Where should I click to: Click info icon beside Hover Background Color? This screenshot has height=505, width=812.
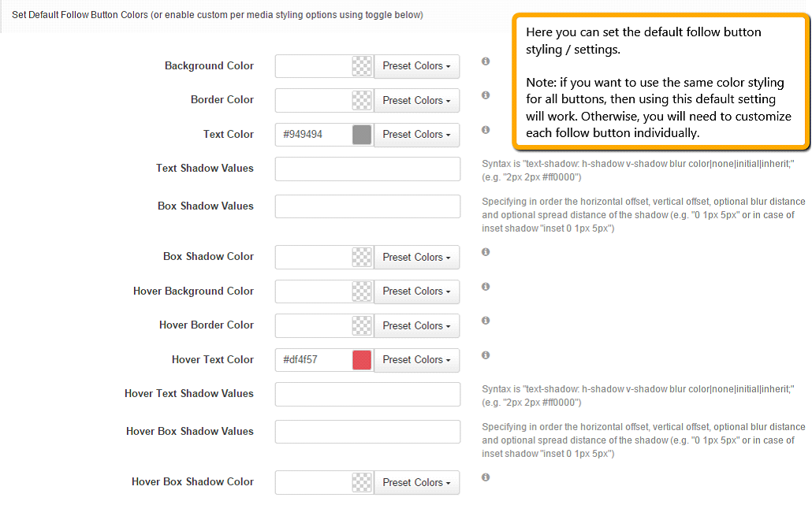pyautogui.click(x=486, y=287)
